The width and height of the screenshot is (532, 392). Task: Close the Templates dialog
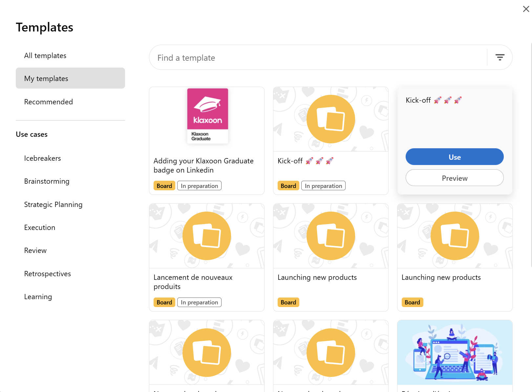click(526, 9)
